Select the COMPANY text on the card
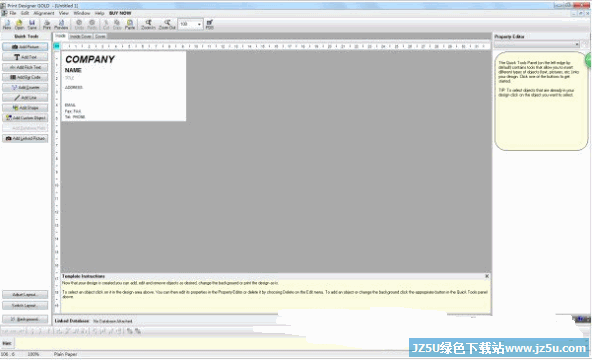The height and width of the screenshot is (360, 592). pos(90,60)
